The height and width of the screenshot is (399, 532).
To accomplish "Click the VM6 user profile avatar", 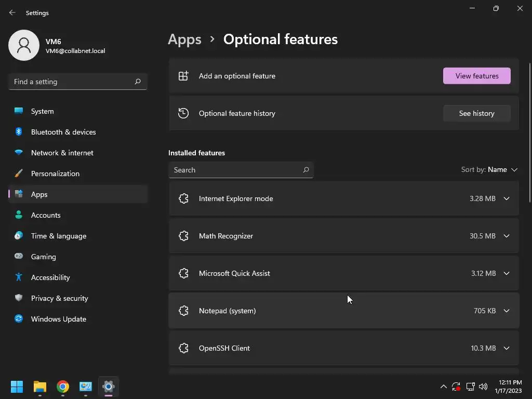I will (24, 45).
